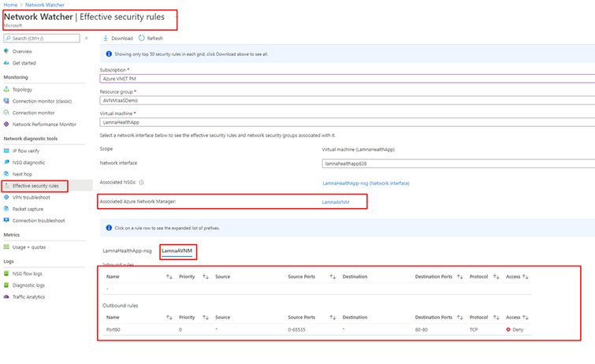Open the Subscription dropdown showing Azure VNET PM
This screenshot has height=364, width=595.
348,79
